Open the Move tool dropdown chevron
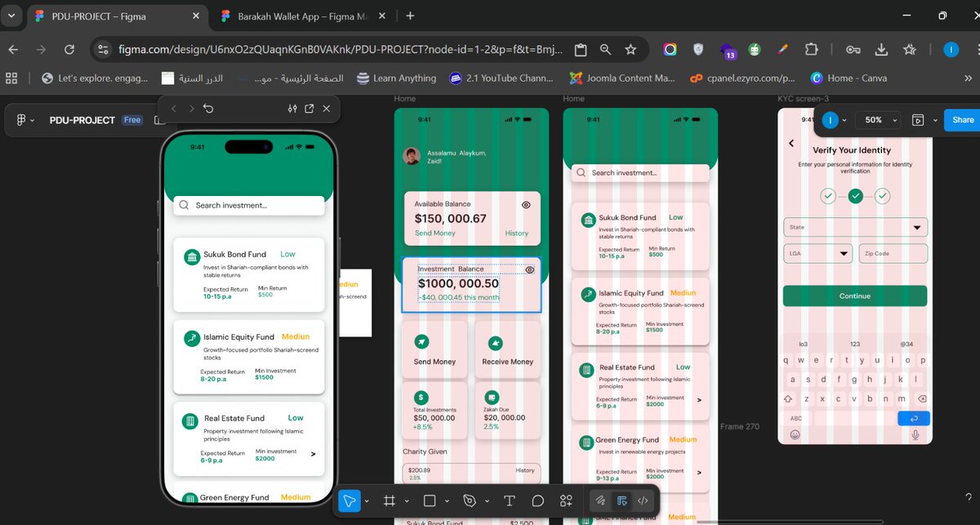 tap(365, 500)
